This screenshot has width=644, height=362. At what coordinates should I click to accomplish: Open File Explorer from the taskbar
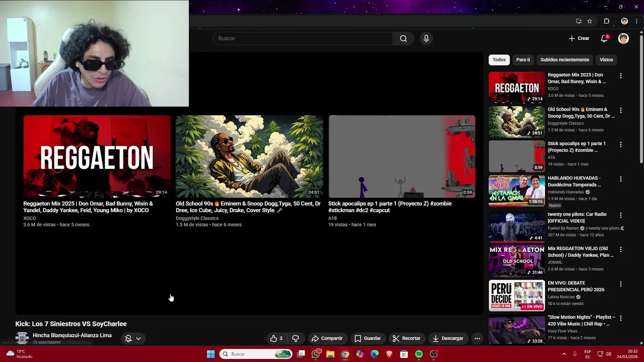330,354
